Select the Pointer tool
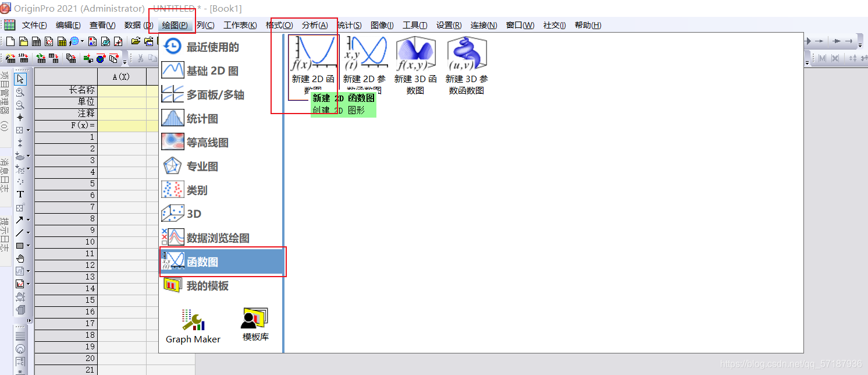Viewport: 868px width, 375px height. (x=20, y=79)
